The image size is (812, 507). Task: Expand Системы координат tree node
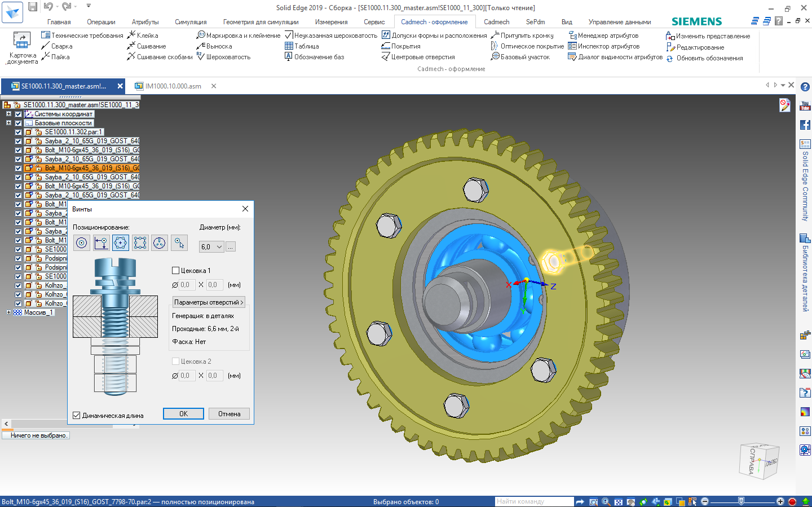click(x=8, y=114)
